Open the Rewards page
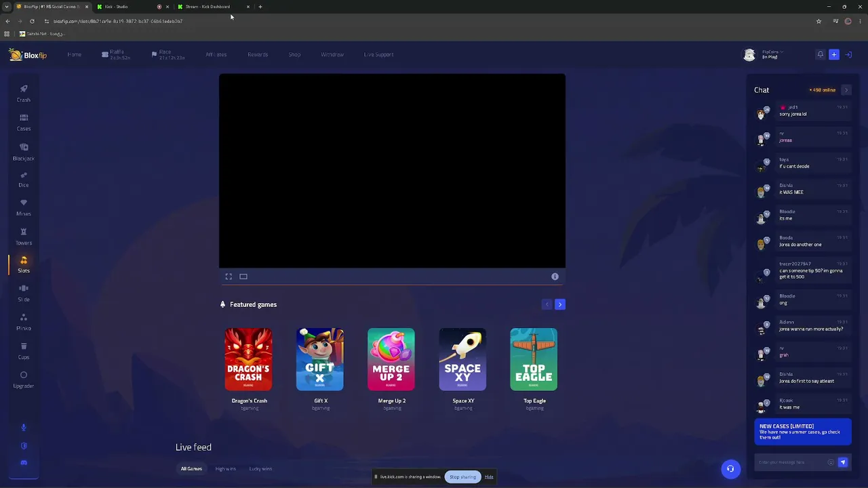Screen dimensions: 868x488 coord(258,54)
